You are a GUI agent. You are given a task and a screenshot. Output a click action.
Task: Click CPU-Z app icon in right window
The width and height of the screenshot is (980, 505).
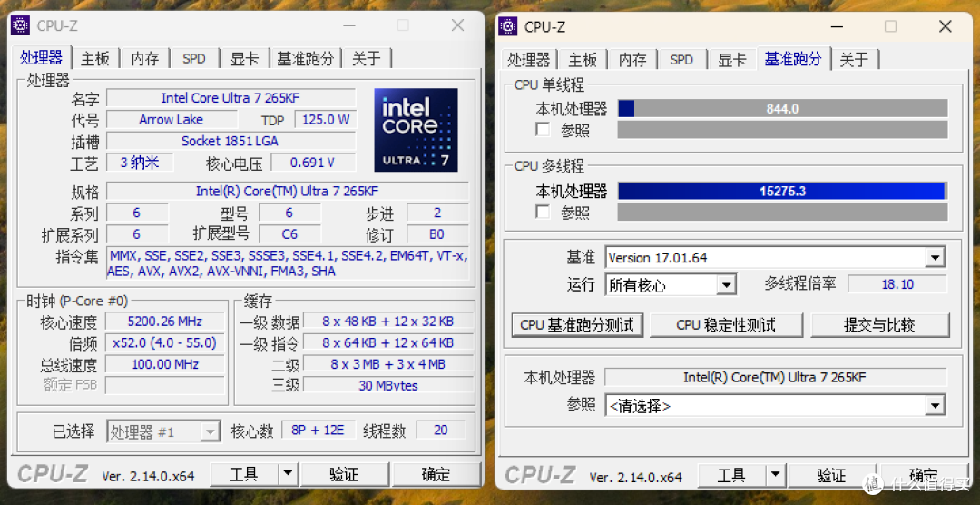point(507,26)
